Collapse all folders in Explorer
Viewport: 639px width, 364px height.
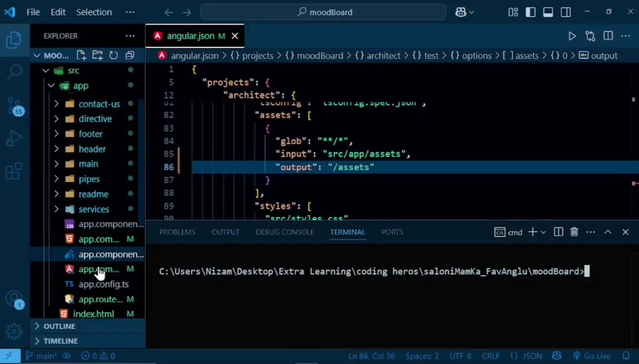(x=129, y=55)
